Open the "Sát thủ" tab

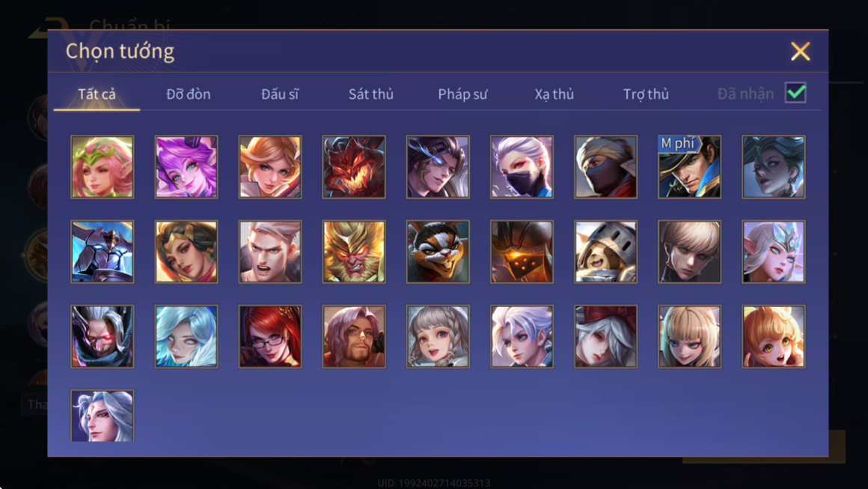pos(371,94)
